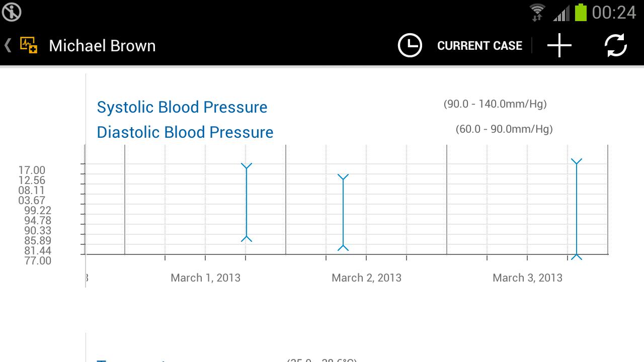Select the CURRENT CASE button
This screenshot has width=644, height=362.
pyautogui.click(x=479, y=46)
